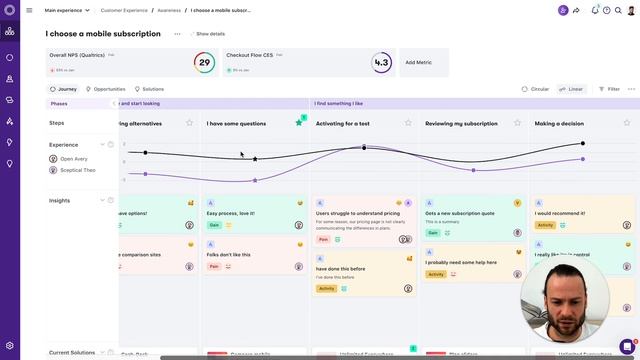This screenshot has height=360, width=640.
Task: Collapse the Current Solutions row chevron
Action: tap(102, 352)
